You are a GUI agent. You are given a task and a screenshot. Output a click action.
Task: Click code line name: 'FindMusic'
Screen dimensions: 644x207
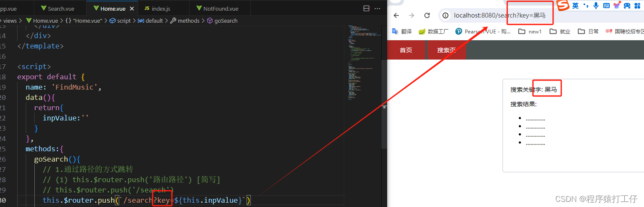[63, 87]
